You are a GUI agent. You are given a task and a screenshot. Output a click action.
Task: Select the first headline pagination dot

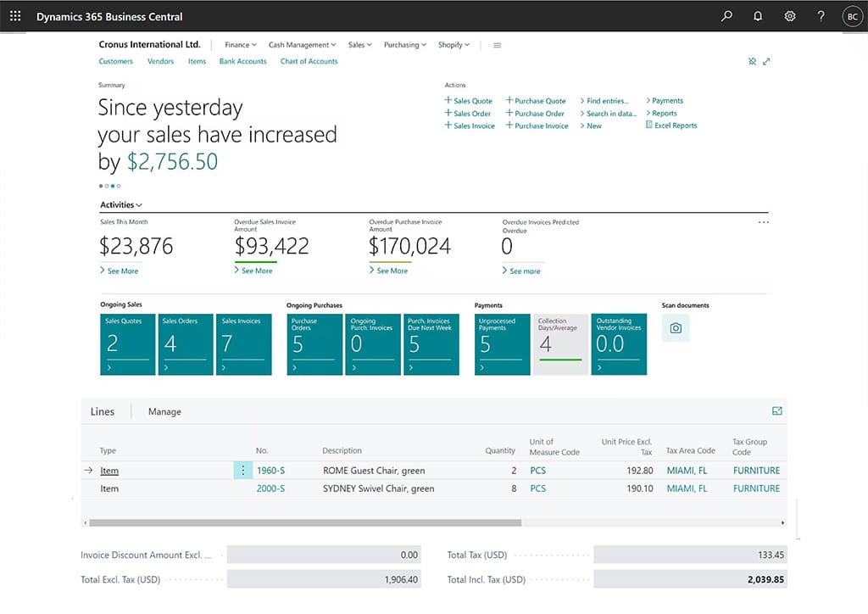tap(101, 186)
